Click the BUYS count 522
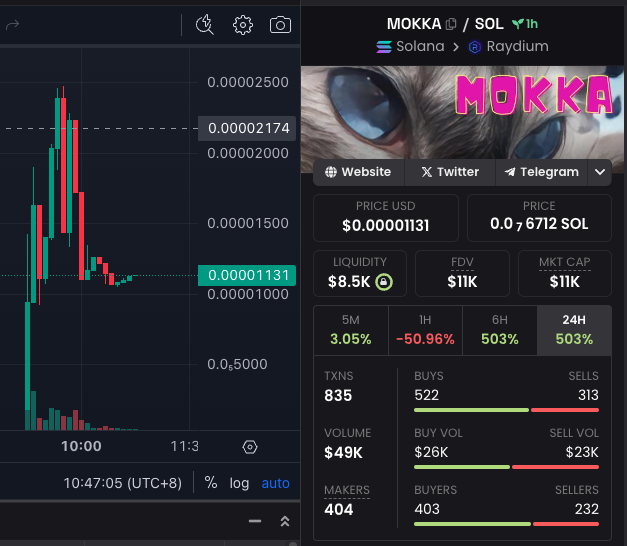 427,395
